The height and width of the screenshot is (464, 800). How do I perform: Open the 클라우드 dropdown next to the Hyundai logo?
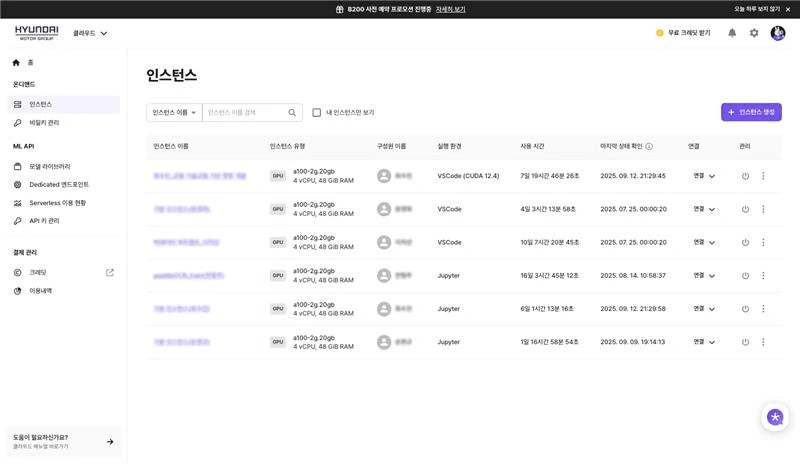pos(90,33)
